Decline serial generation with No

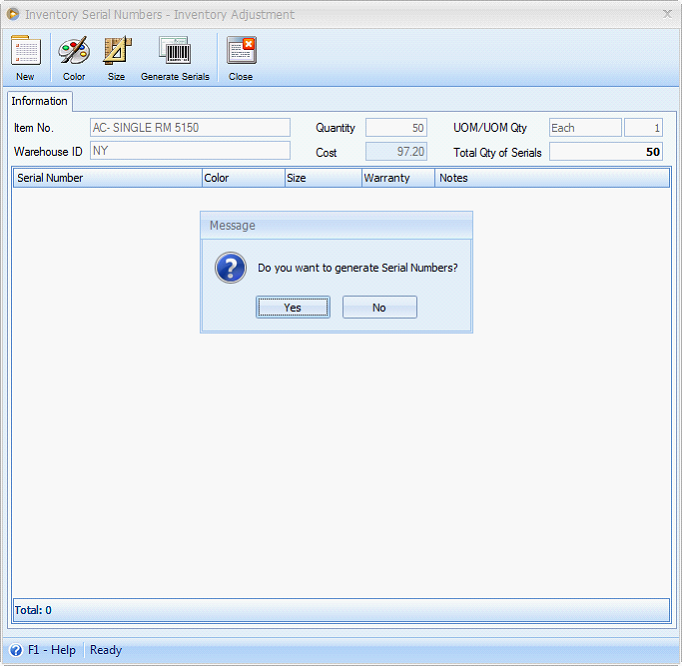click(379, 308)
